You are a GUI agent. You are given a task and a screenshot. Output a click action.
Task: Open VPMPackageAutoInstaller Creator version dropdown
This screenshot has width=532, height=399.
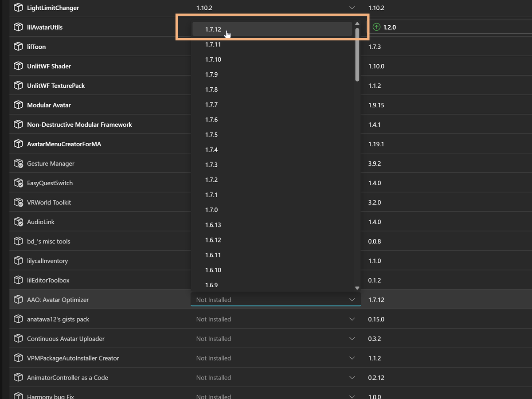click(276, 358)
